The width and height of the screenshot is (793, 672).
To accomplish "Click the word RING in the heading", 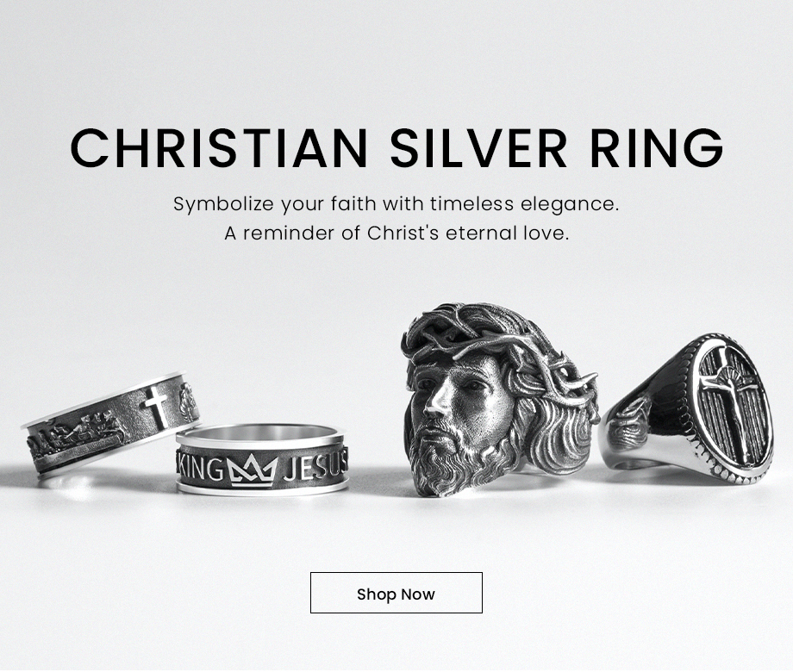I will pyautogui.click(x=657, y=147).
